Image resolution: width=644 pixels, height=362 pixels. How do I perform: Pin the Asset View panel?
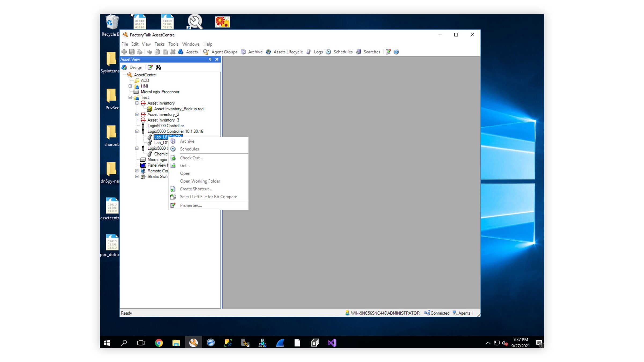(x=210, y=59)
